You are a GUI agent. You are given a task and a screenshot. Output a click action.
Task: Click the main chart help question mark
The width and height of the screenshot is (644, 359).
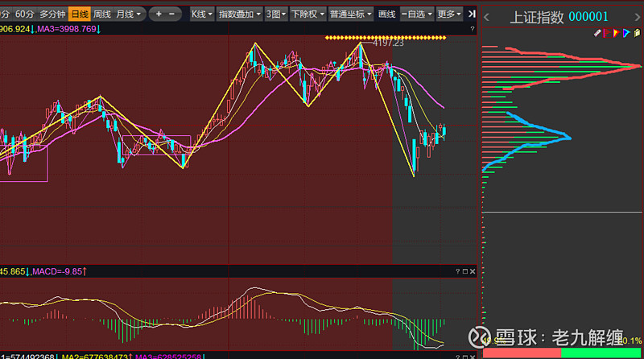click(473, 29)
